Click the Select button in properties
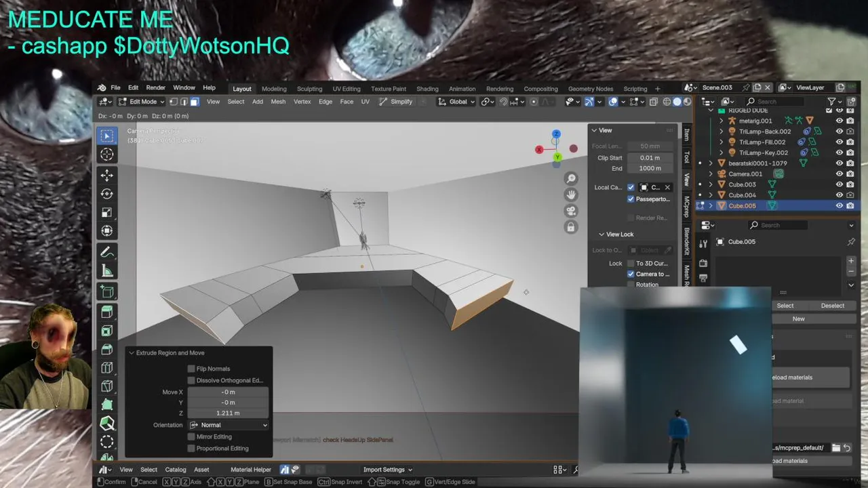 785,306
